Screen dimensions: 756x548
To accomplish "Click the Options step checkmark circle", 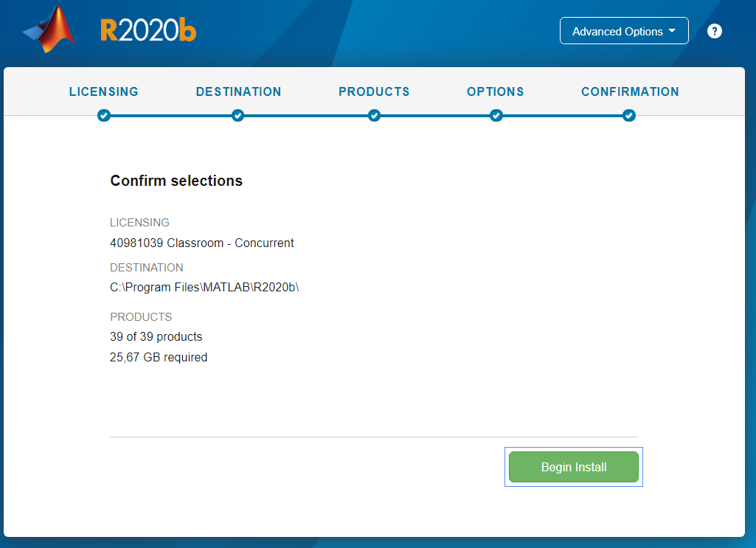I will [x=496, y=116].
